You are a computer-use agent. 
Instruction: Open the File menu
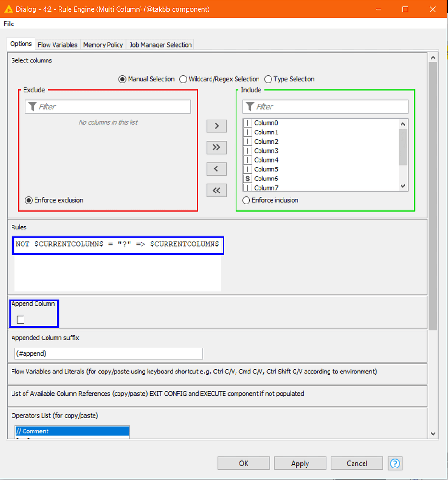[x=8, y=24]
